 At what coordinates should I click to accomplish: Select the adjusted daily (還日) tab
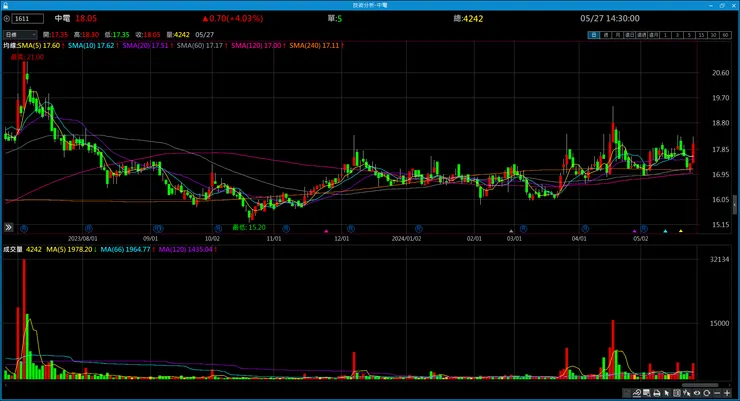pyautogui.click(x=629, y=35)
